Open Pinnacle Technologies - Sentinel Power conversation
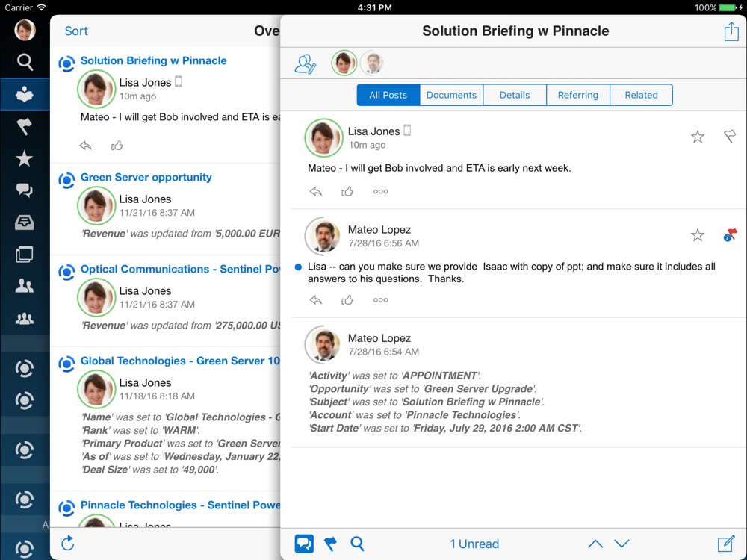747x560 pixels. click(x=180, y=505)
